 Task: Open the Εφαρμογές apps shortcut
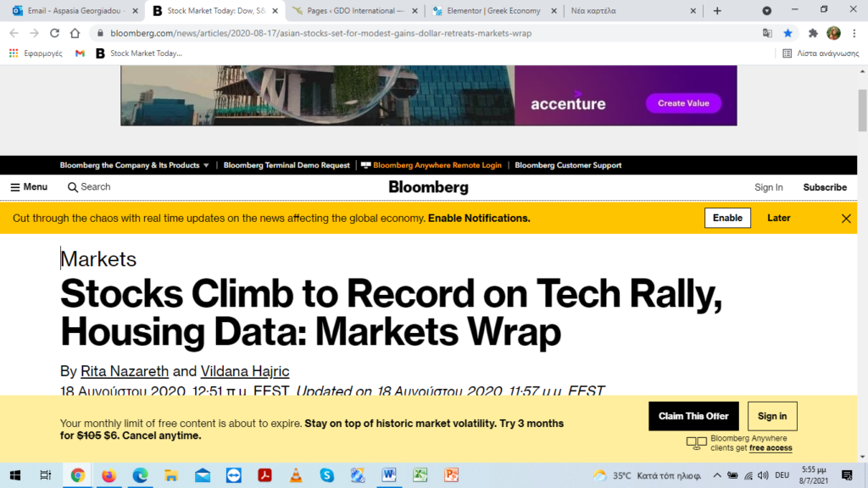(36, 53)
